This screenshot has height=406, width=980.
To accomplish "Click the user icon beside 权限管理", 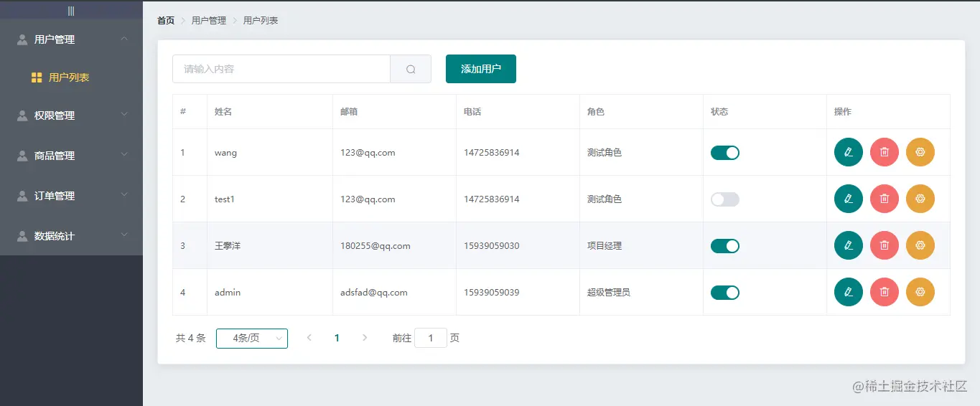I will click(22, 115).
